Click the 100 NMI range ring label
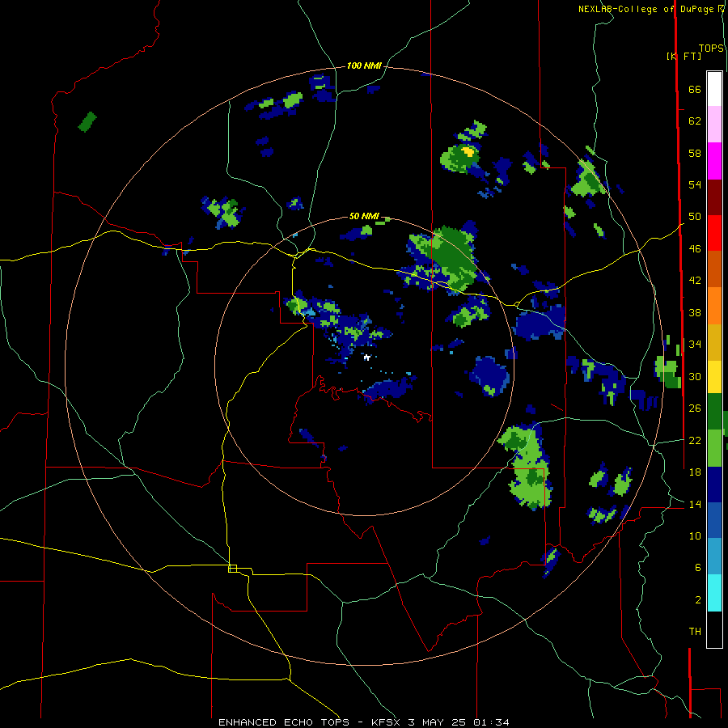This screenshot has width=728, height=728. 364,66
